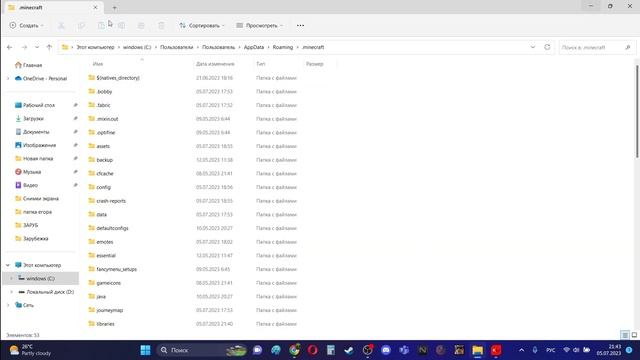640x360 pixels.
Task: Open Discord from taskbar
Action: (x=386, y=350)
